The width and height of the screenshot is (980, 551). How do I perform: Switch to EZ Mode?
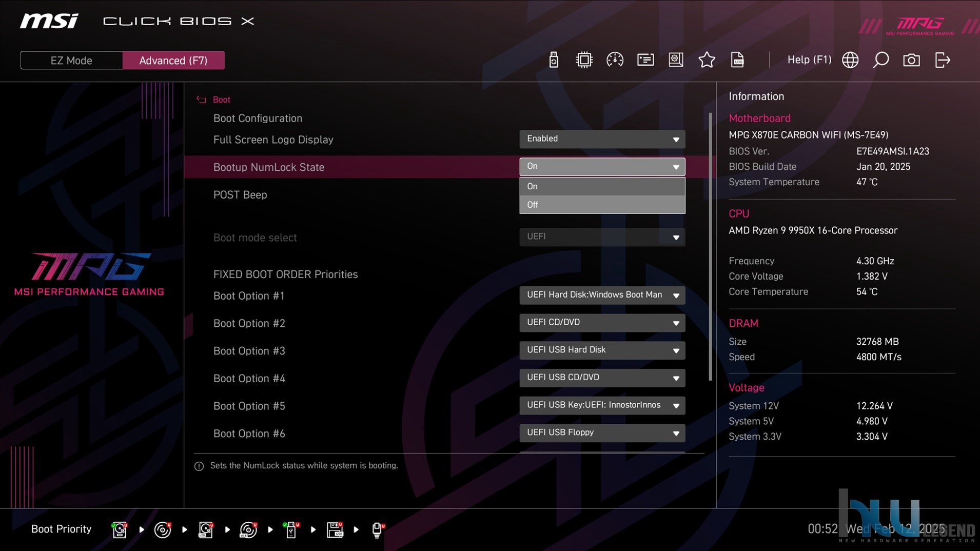coord(71,60)
